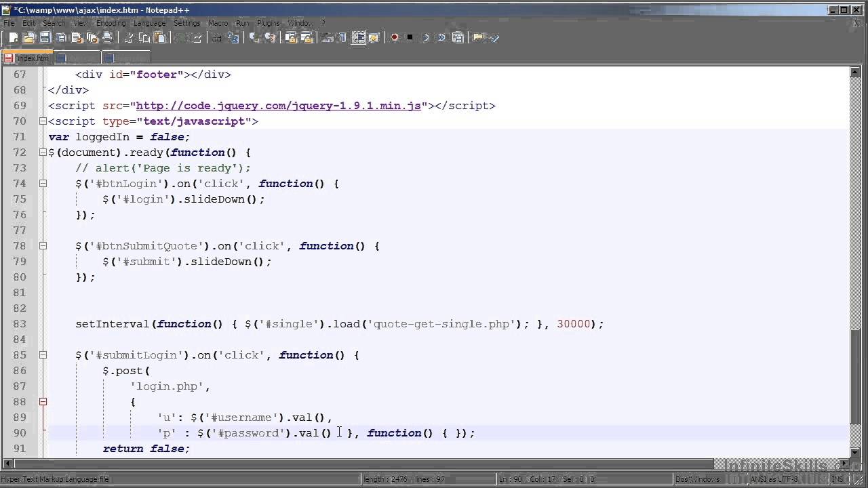Click 'return false;' on line 91
The width and height of the screenshot is (868, 488).
coord(146,449)
